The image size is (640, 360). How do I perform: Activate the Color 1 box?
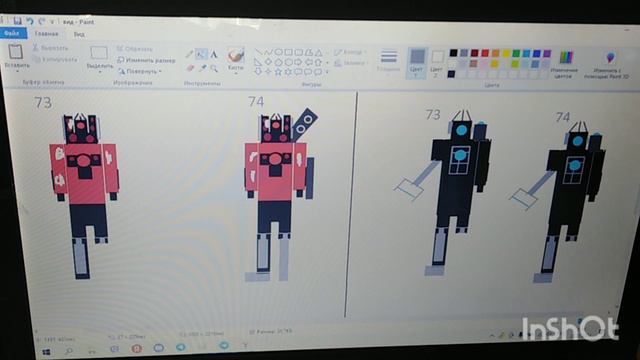(x=417, y=62)
